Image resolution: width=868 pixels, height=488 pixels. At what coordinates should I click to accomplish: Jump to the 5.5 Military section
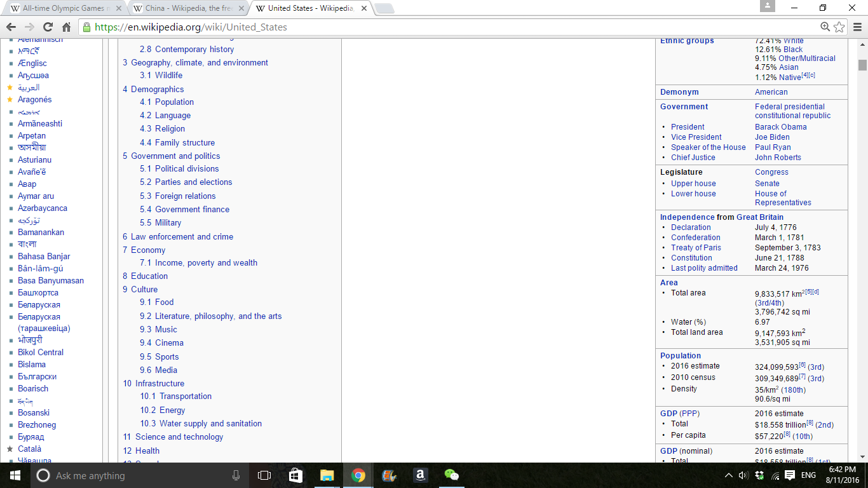168,223
